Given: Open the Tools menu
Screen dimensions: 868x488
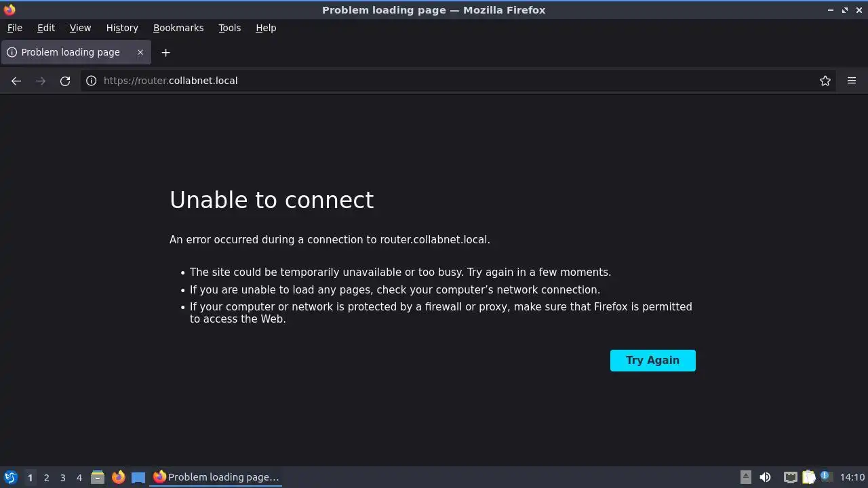Looking at the screenshot, I should click(x=229, y=28).
